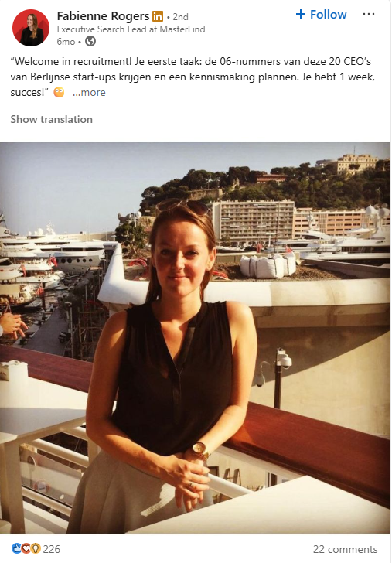Click the LinkedIn premium badge icon
392x563 pixels.
pyautogui.click(x=158, y=16)
